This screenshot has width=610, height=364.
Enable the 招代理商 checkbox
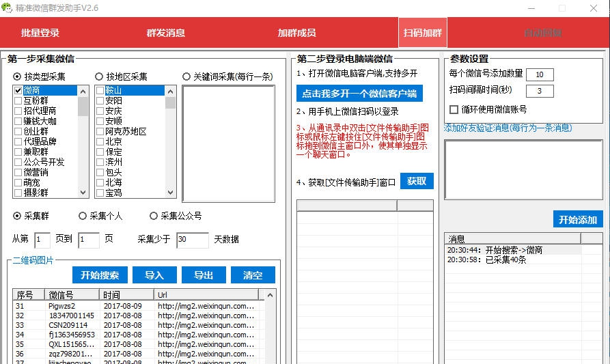18,111
